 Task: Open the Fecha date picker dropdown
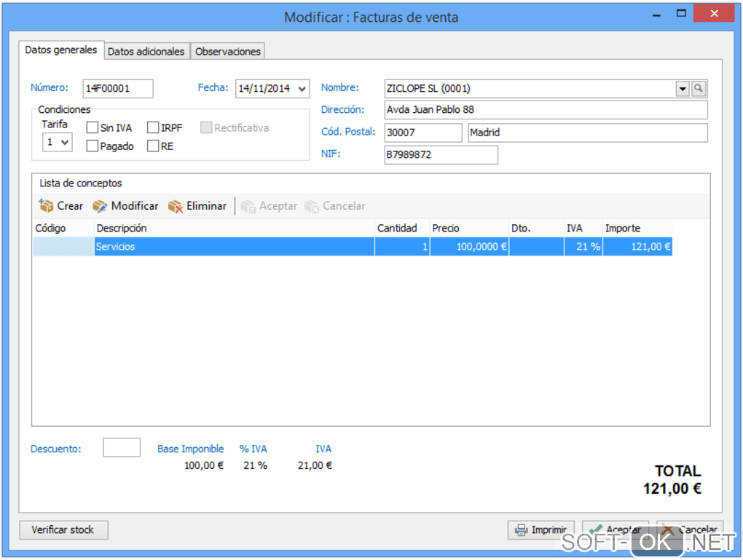coord(302,89)
